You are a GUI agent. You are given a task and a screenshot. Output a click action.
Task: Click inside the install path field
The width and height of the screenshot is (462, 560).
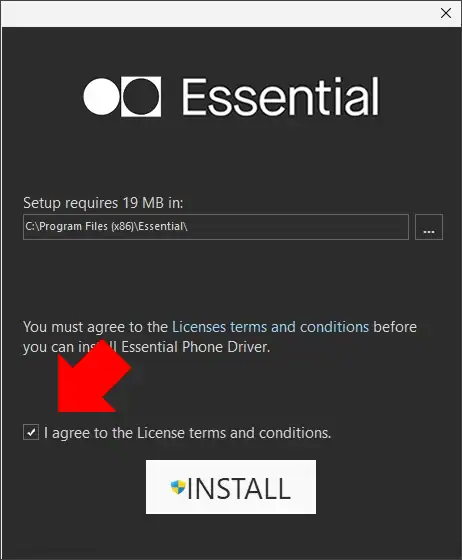pyautogui.click(x=216, y=227)
